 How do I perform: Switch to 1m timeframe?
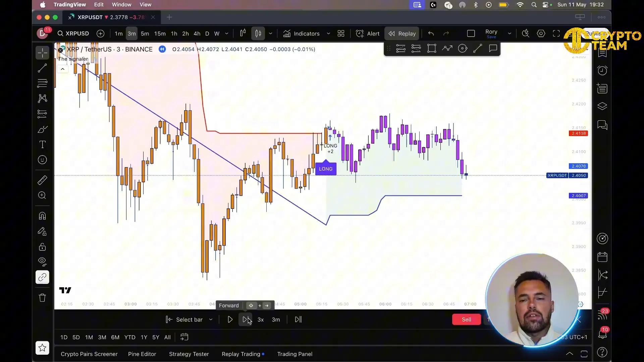tap(119, 34)
